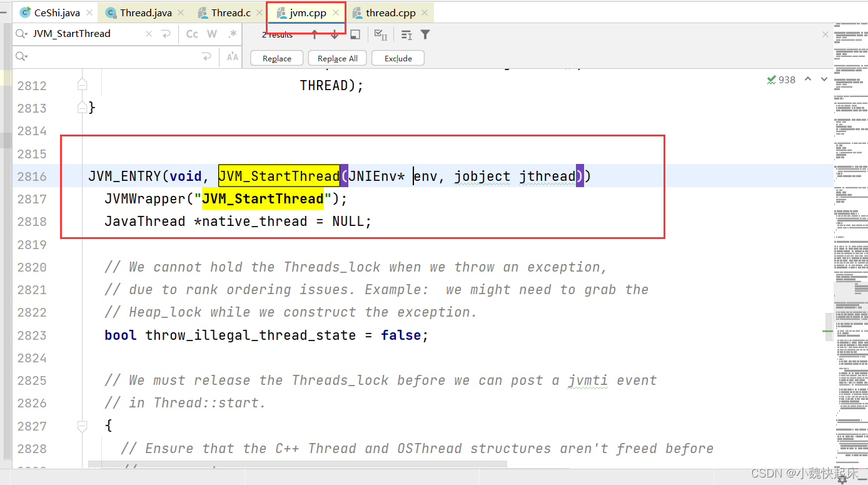This screenshot has width=868, height=485.
Task: Close the Thread.java tab
Action: (x=181, y=13)
